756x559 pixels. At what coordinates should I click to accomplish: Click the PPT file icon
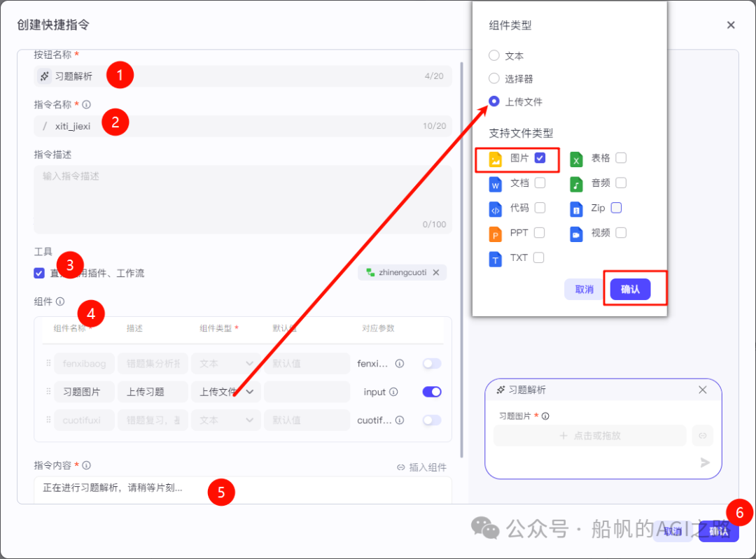click(495, 234)
